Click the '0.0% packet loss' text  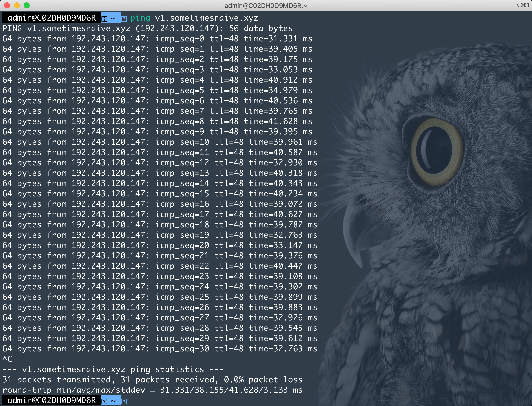[x=263, y=380]
